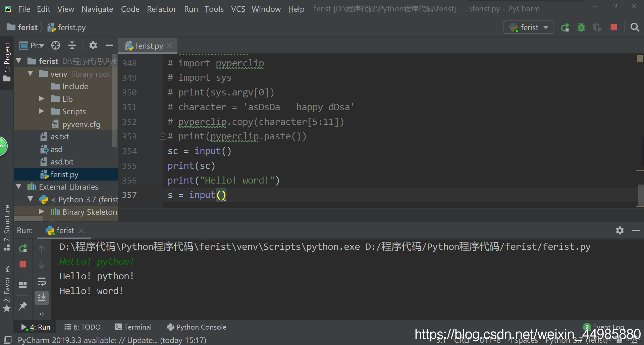This screenshot has width=644, height=345.
Task: Collapse the venv folder
Action: 31,73
